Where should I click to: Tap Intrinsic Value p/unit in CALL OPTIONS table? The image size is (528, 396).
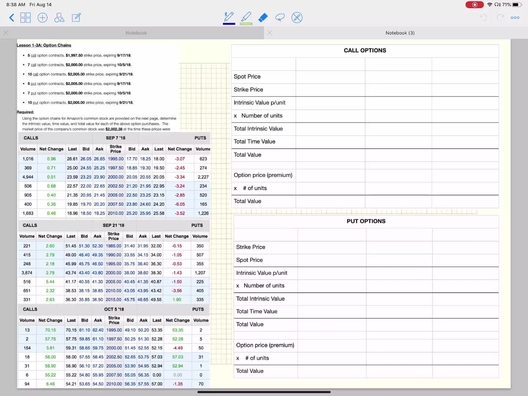(260, 103)
